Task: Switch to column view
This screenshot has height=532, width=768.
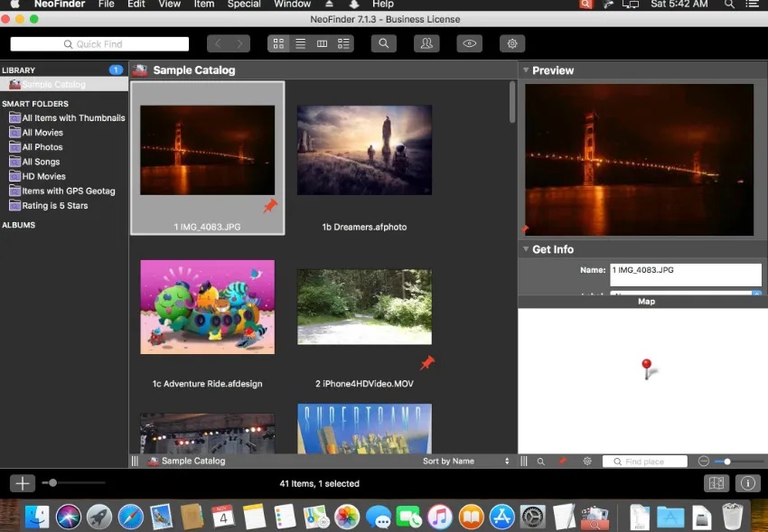Action: [322, 43]
